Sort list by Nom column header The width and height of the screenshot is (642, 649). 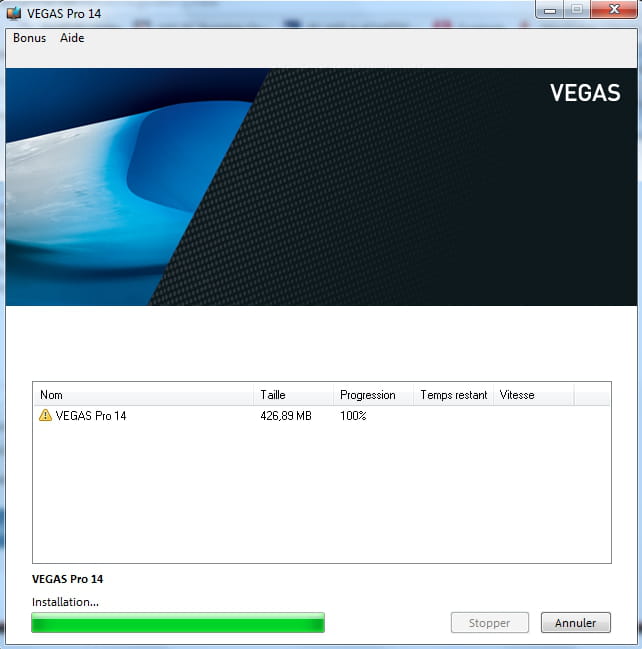[143, 395]
